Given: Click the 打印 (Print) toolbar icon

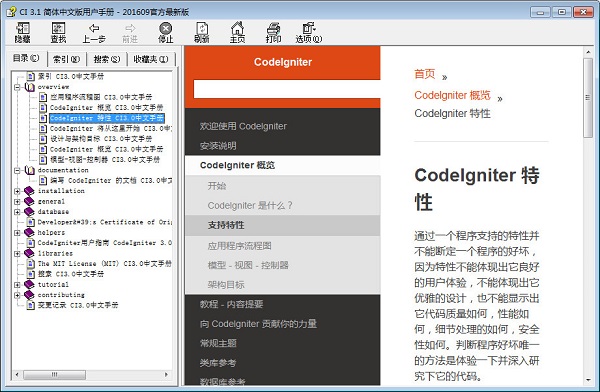Looking at the screenshot, I should 273,33.
